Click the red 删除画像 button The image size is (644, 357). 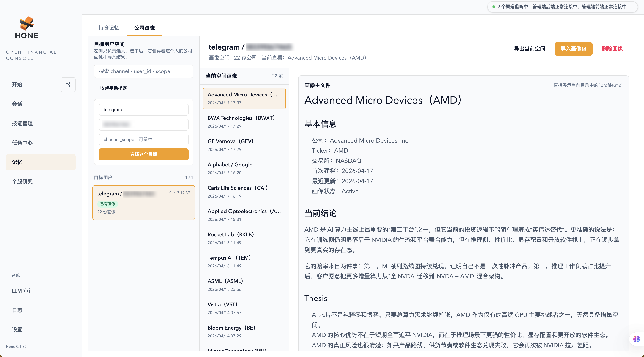(x=612, y=48)
